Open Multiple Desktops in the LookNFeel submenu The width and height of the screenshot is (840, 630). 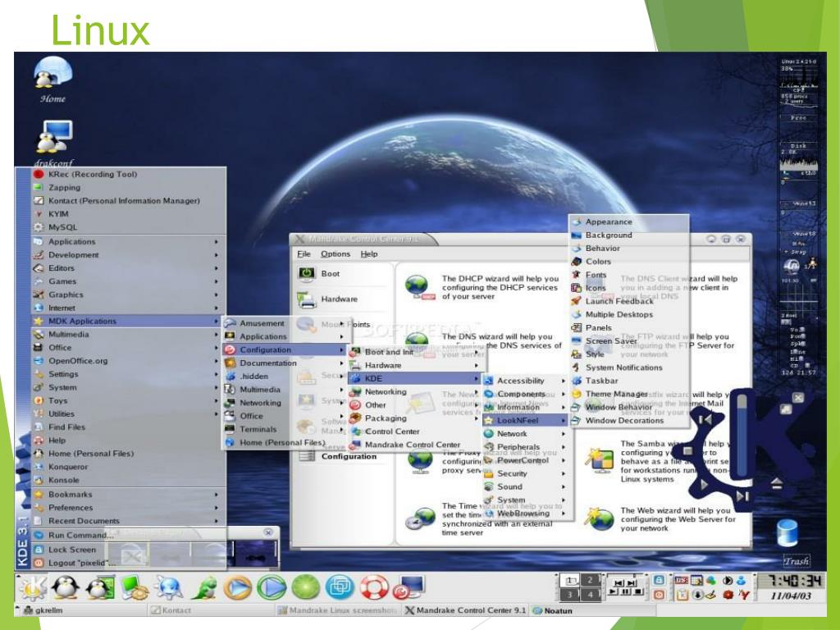click(x=629, y=314)
